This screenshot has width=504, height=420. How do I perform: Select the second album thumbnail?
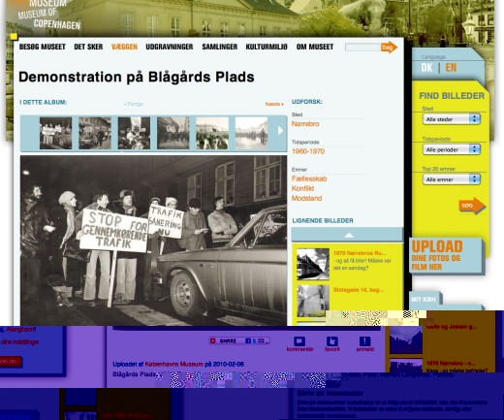(x=95, y=133)
